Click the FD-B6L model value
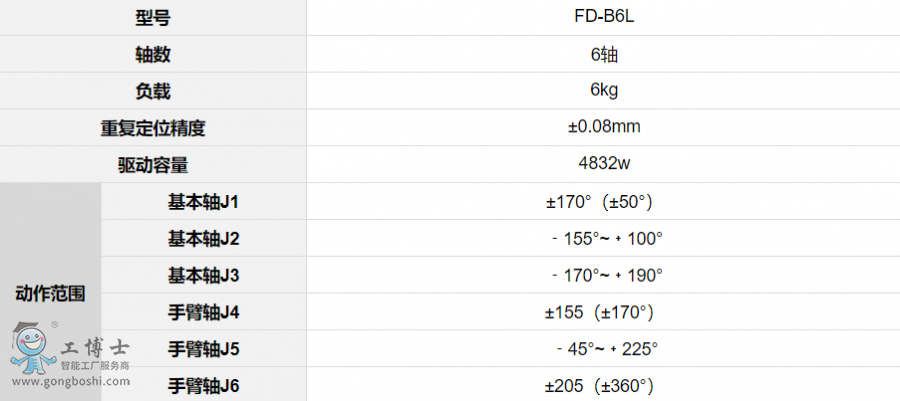 pos(604,17)
